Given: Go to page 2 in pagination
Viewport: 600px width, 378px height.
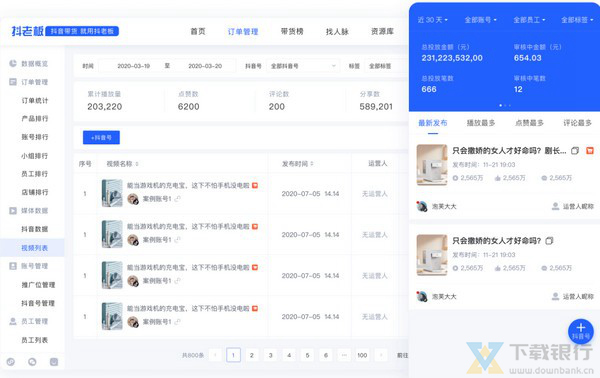Looking at the screenshot, I should [252, 355].
